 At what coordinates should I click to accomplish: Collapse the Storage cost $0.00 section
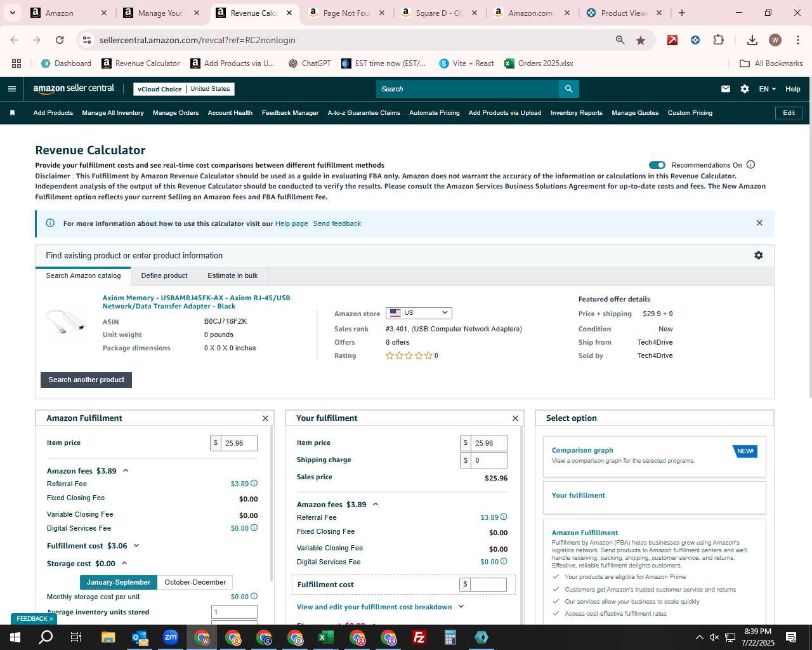click(x=124, y=563)
